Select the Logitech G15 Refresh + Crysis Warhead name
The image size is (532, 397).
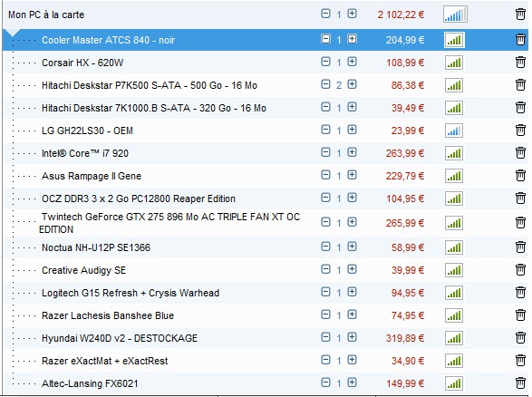131,293
